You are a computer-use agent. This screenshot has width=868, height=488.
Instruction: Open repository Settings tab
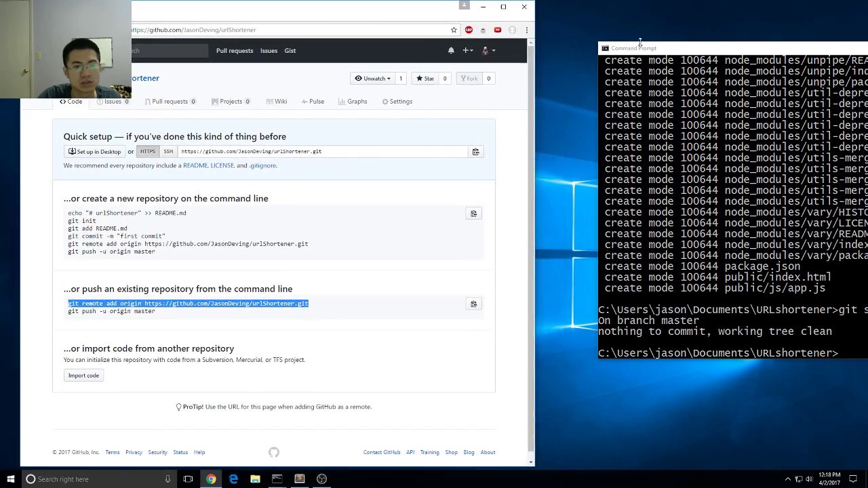[397, 102]
